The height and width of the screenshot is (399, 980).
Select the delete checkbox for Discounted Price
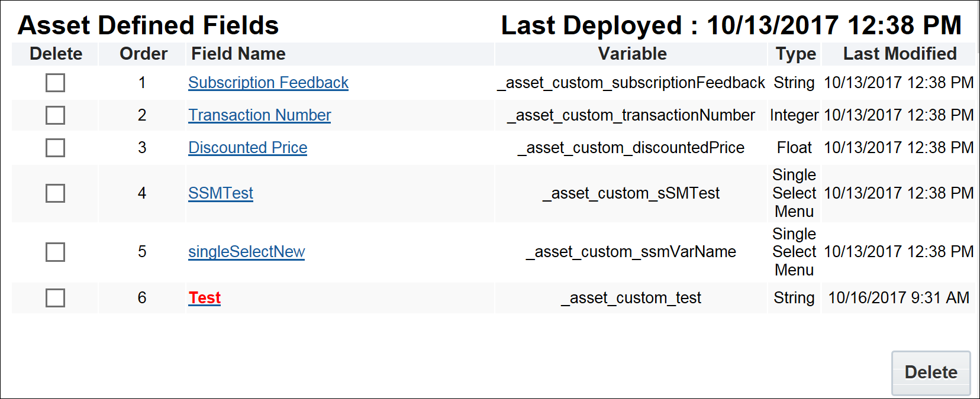(x=55, y=148)
